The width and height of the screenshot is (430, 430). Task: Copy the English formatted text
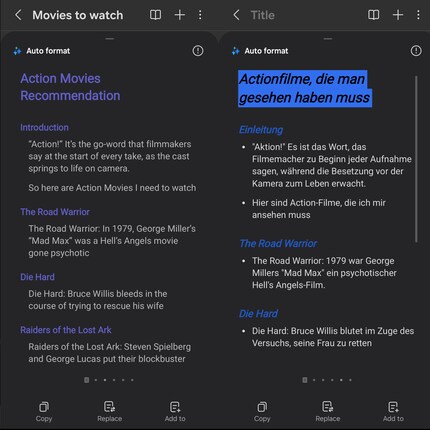click(x=44, y=412)
